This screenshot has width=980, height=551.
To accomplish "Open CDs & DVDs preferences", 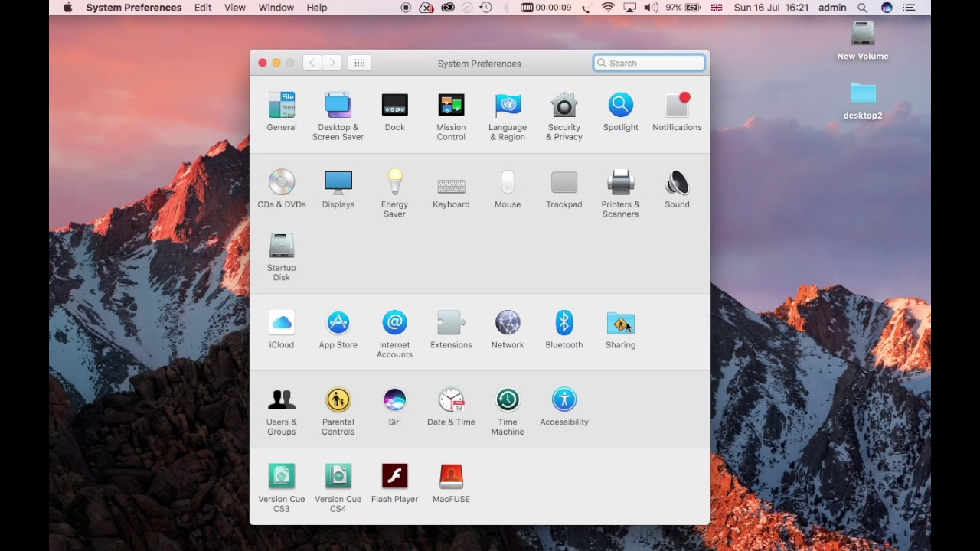I will [x=282, y=189].
